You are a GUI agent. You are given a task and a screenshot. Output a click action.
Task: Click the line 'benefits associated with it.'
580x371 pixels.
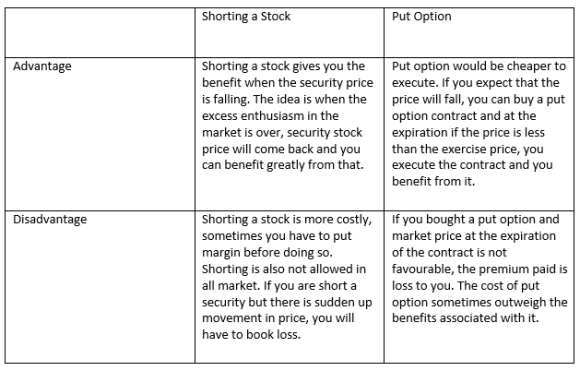pyautogui.click(x=465, y=318)
